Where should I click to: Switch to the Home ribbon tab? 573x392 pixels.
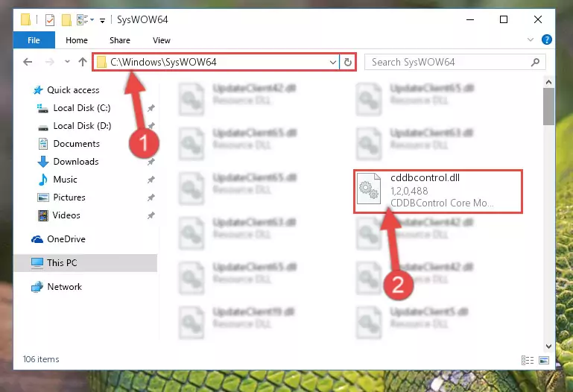[77, 40]
